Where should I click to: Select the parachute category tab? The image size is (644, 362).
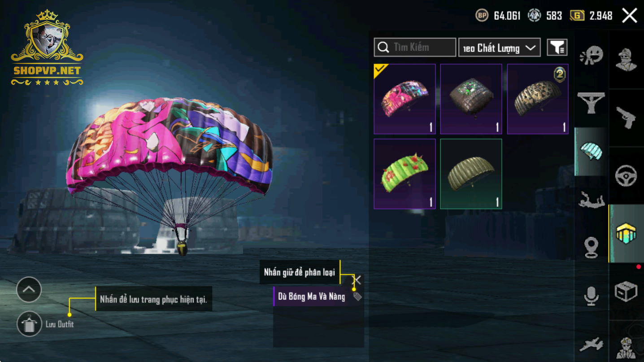coord(591,151)
